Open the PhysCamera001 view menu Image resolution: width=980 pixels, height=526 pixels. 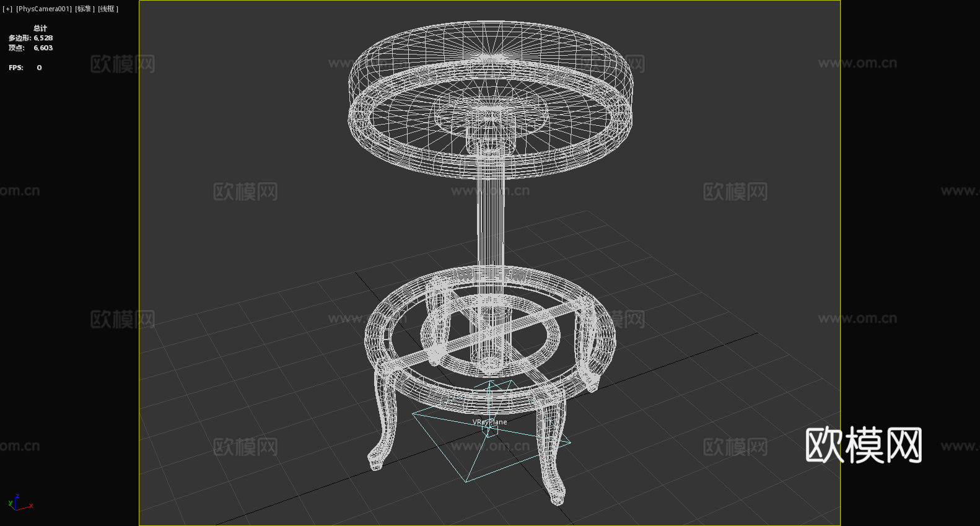(44, 9)
